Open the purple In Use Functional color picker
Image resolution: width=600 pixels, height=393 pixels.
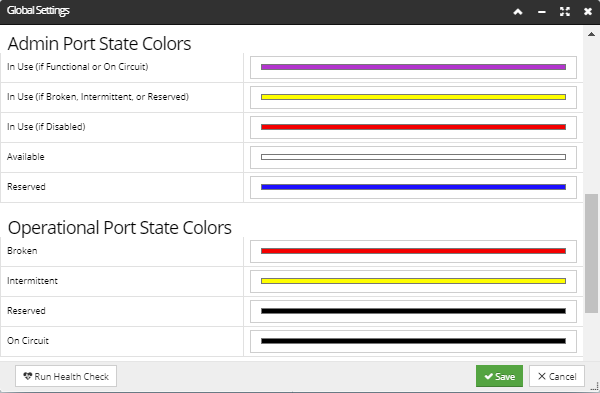click(x=413, y=67)
